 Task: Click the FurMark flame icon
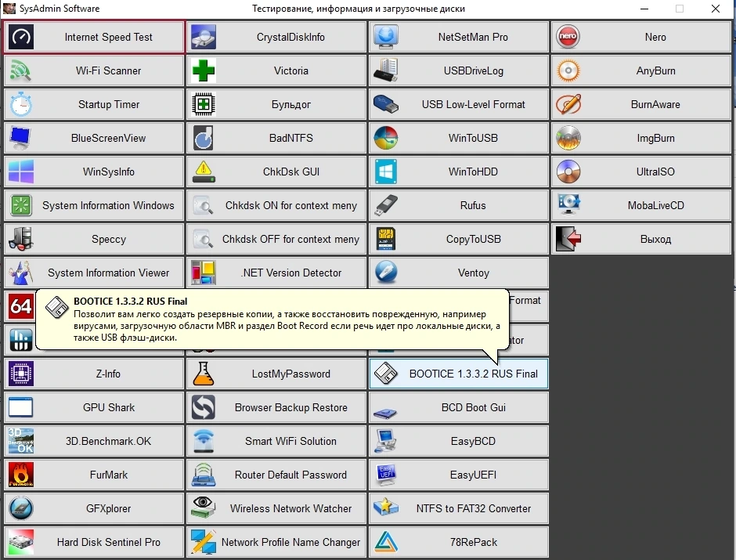pos(21,475)
